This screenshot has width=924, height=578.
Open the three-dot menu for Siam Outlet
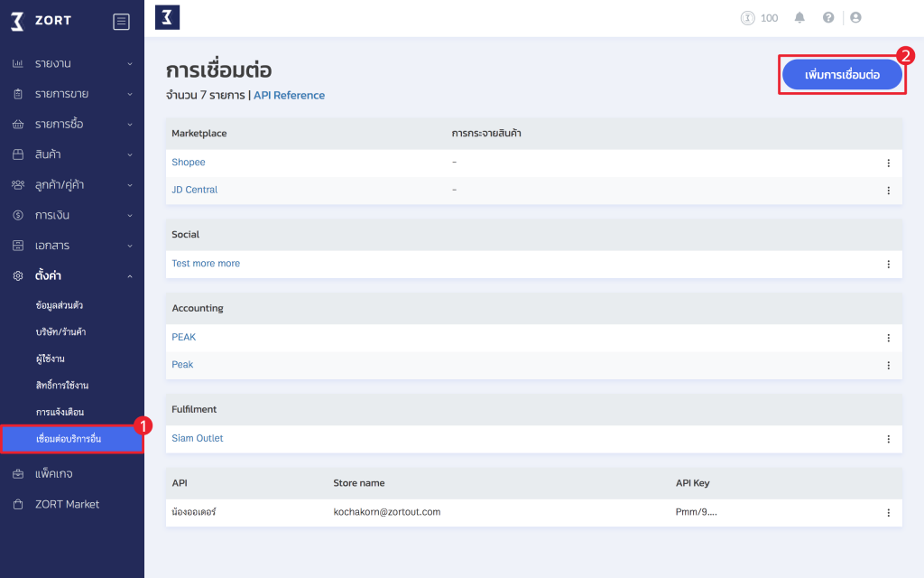click(x=889, y=440)
